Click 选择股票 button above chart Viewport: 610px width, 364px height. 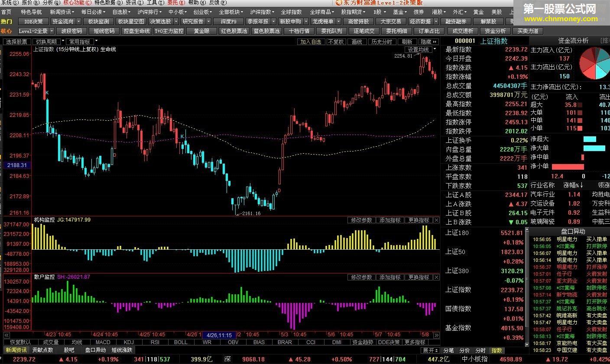(17, 42)
